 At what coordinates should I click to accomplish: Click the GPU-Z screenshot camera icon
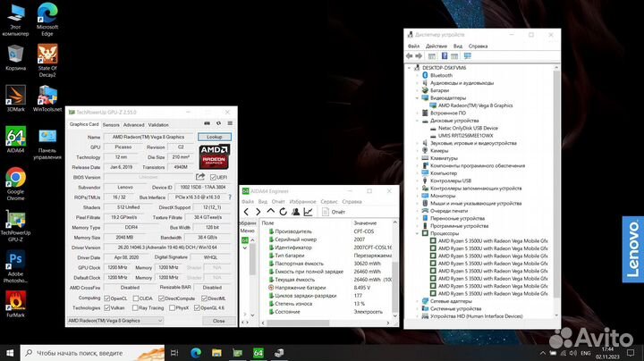click(207, 123)
